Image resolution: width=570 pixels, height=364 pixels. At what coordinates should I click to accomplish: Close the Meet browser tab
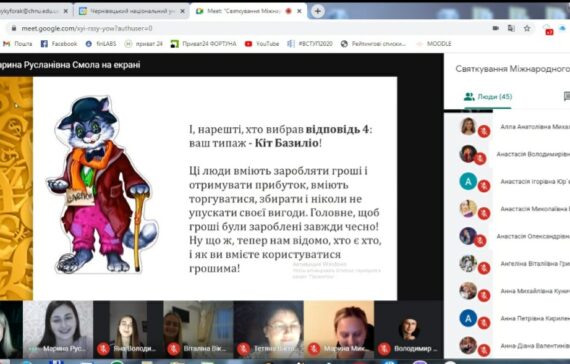[x=299, y=11]
